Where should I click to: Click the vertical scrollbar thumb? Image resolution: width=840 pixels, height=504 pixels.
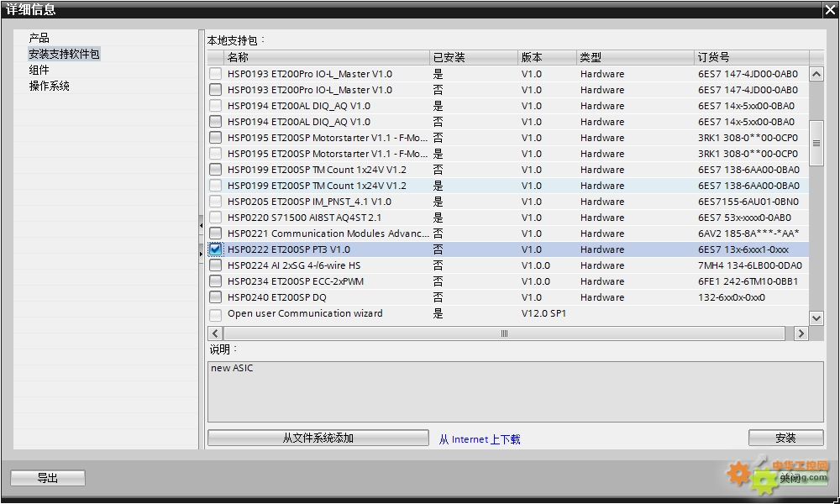pyautogui.click(x=816, y=144)
